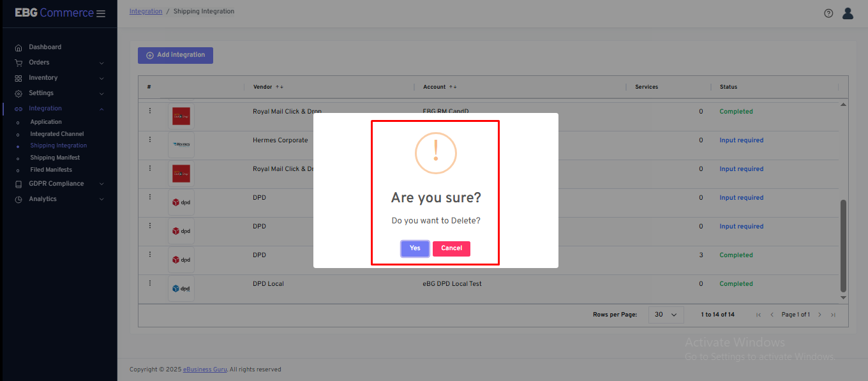The height and width of the screenshot is (381, 868).
Task: Toggle the sidebar hamburger menu icon
Action: coord(101,13)
